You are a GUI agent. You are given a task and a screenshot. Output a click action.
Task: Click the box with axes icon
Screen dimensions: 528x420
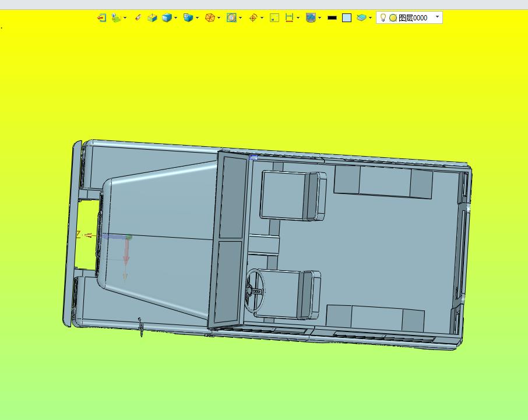click(152, 17)
